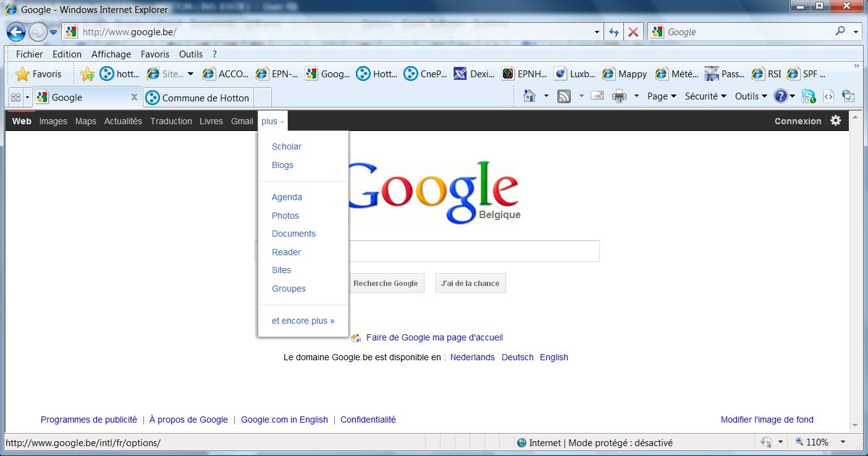This screenshot has height=456, width=868.
Task: Click Faire de Google ma page d'accueil
Action: pyautogui.click(x=434, y=337)
